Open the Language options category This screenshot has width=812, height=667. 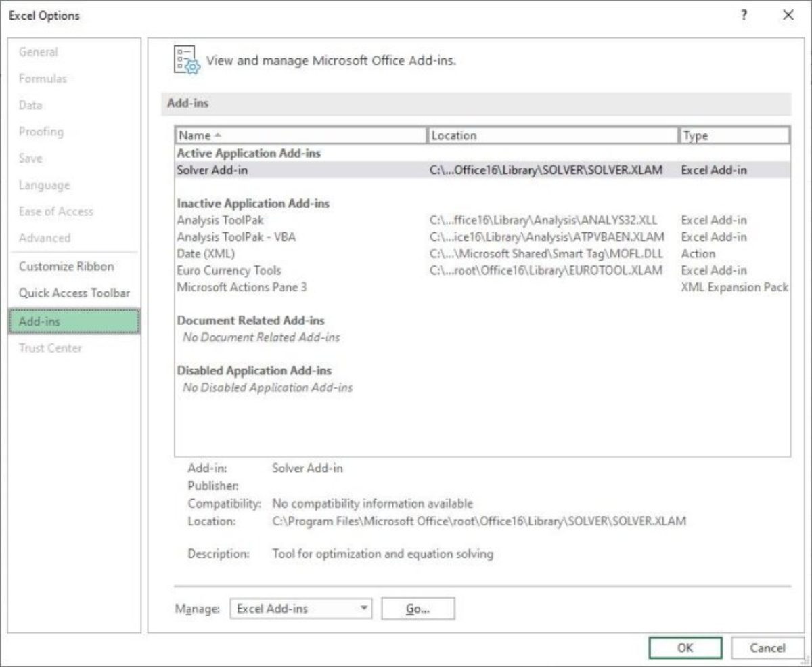[x=44, y=185]
